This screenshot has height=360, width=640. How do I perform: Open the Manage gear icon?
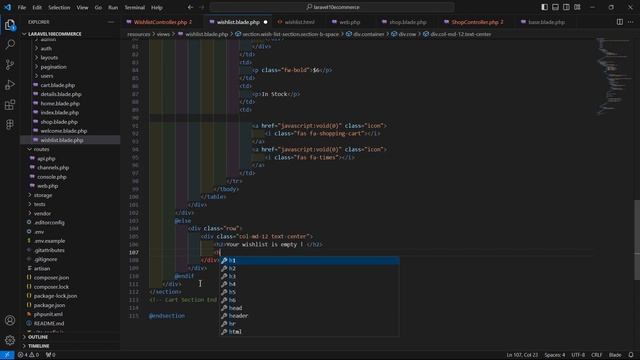10,340
